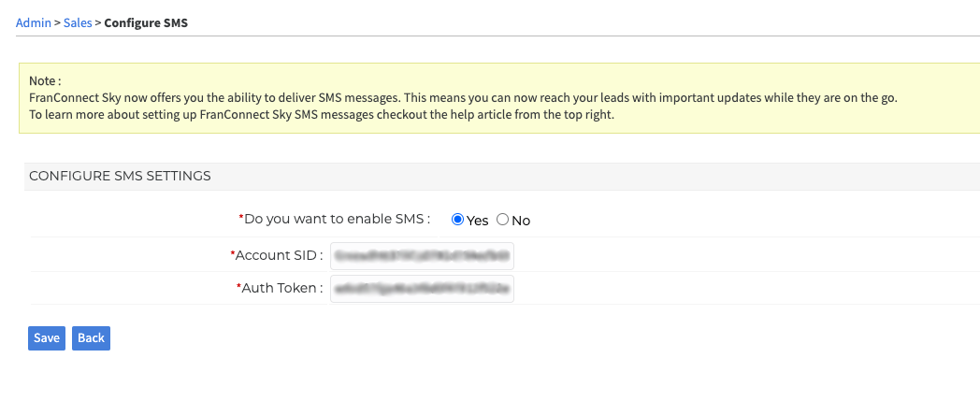Open the Admin breadcrumb link
Viewport: 980px width, 415px height.
point(33,23)
